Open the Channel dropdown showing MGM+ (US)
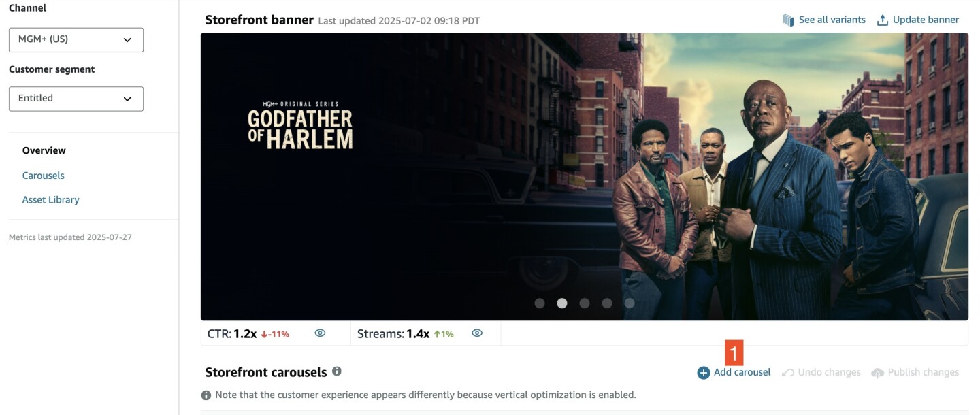The height and width of the screenshot is (415, 980). point(76,39)
